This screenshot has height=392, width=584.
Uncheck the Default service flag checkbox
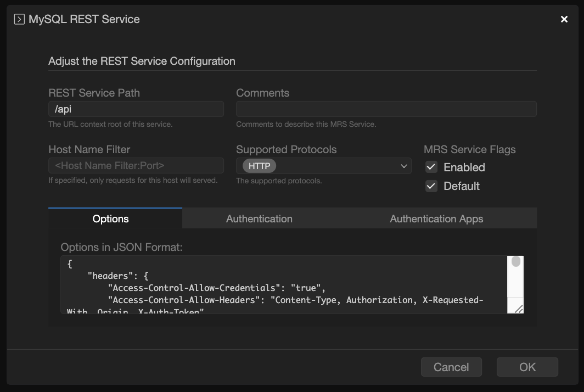click(431, 186)
